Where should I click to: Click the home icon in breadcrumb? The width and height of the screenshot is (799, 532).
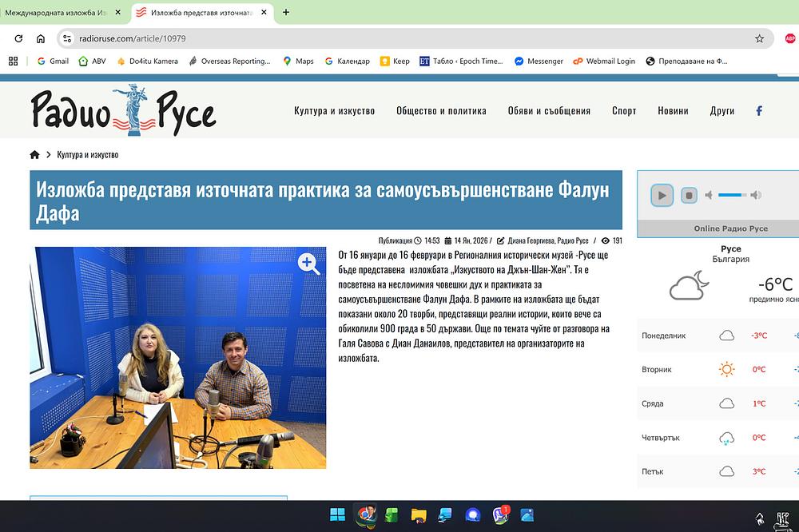pyautogui.click(x=34, y=155)
